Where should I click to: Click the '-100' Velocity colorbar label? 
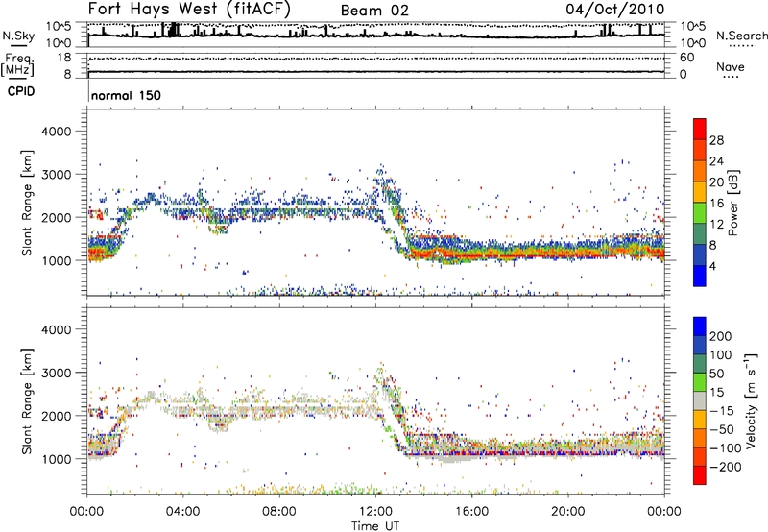tap(726, 448)
